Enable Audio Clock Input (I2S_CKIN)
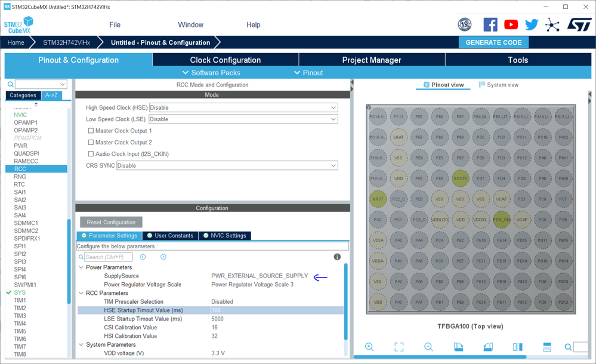Screen dimensions: 596x364 coord(91,154)
